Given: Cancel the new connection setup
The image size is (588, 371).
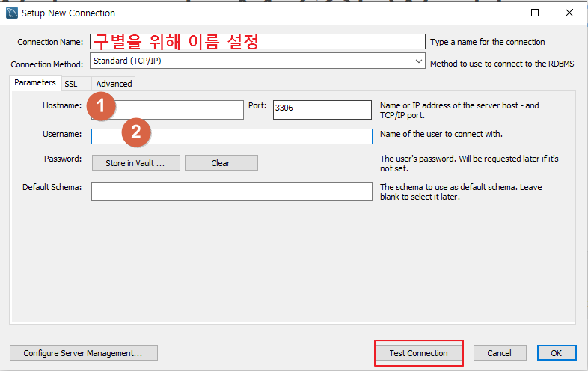Looking at the screenshot, I should coord(500,353).
